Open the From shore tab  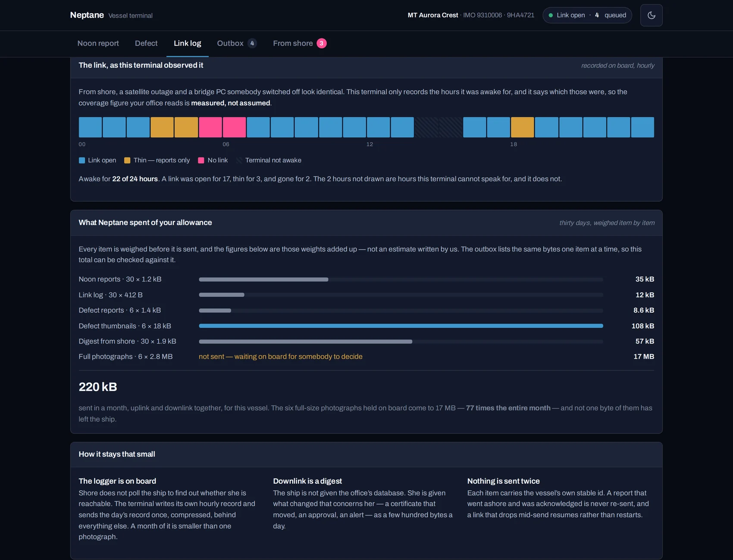(x=300, y=43)
